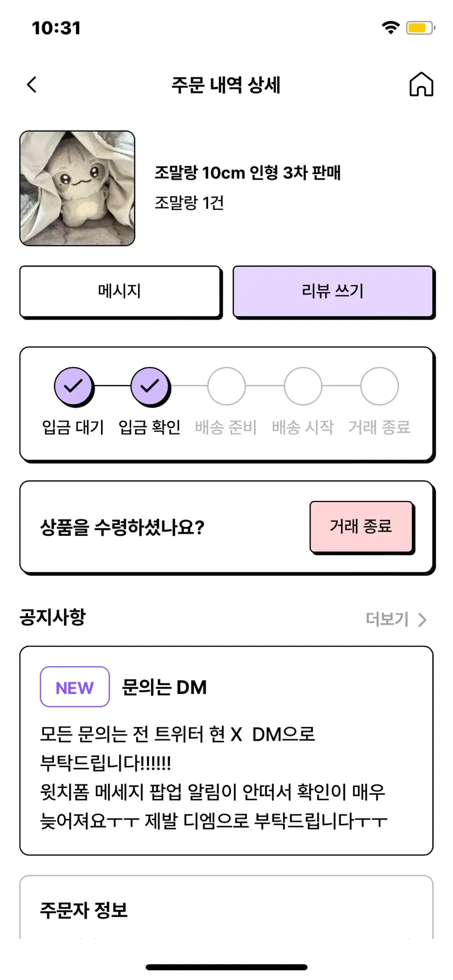Tap the back arrow icon
Viewport: 453px width, 980px height.
tap(32, 85)
